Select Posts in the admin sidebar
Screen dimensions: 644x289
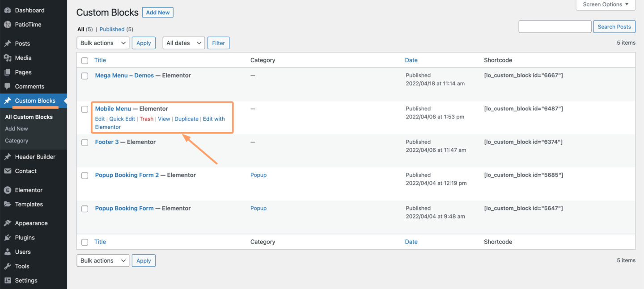tap(22, 43)
